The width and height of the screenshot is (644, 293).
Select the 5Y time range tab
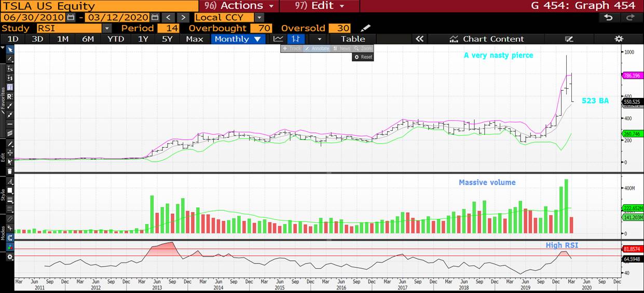tap(167, 39)
